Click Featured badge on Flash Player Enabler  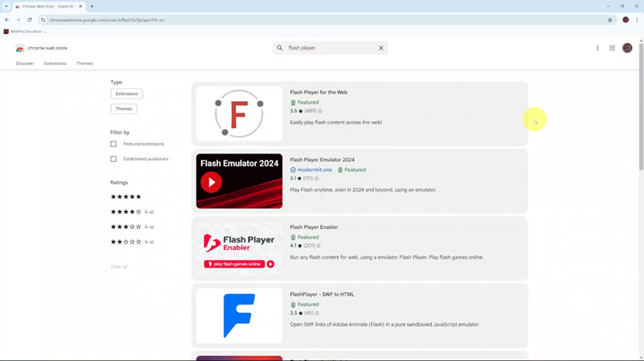304,238
